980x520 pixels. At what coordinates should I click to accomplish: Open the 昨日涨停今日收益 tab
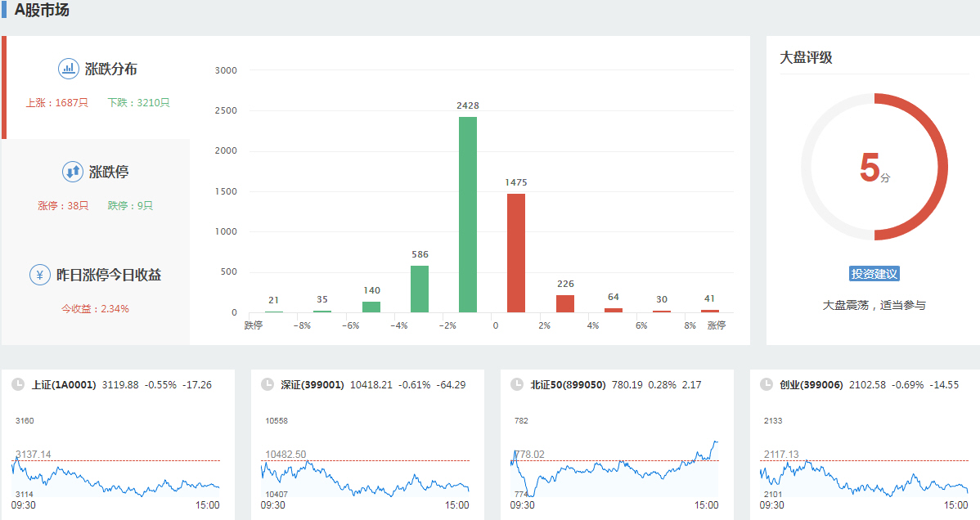point(108,276)
